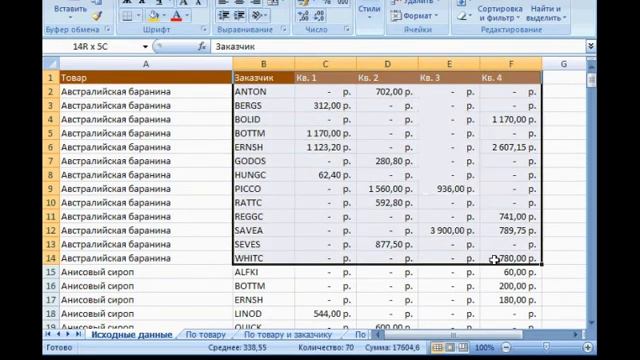Click the Decrease Indent icon

[224, 16]
